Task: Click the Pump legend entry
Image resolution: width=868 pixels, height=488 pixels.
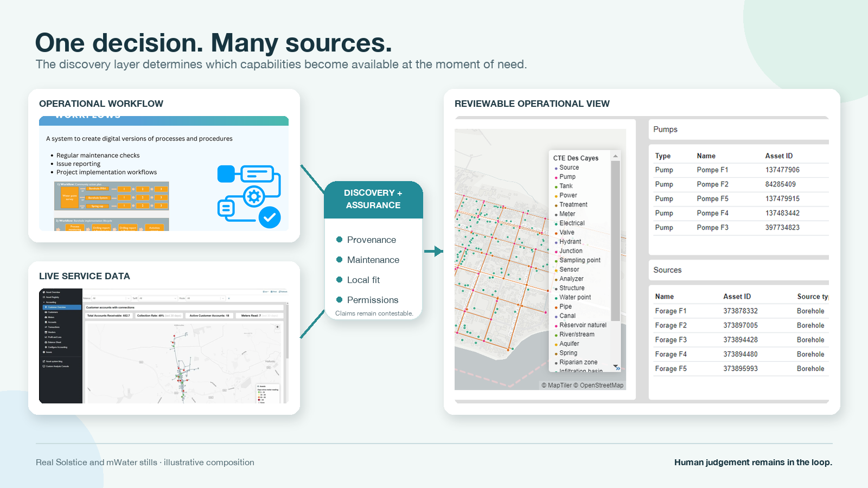Action: coord(565,177)
